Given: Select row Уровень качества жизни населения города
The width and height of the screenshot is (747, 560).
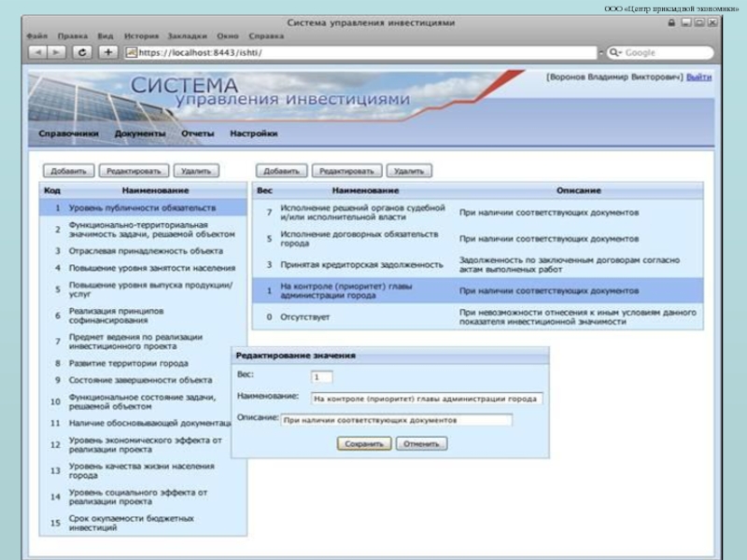Looking at the screenshot, I should click(143, 470).
